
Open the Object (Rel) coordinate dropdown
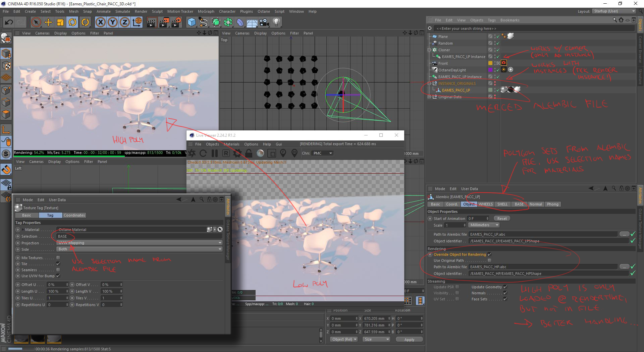click(344, 339)
